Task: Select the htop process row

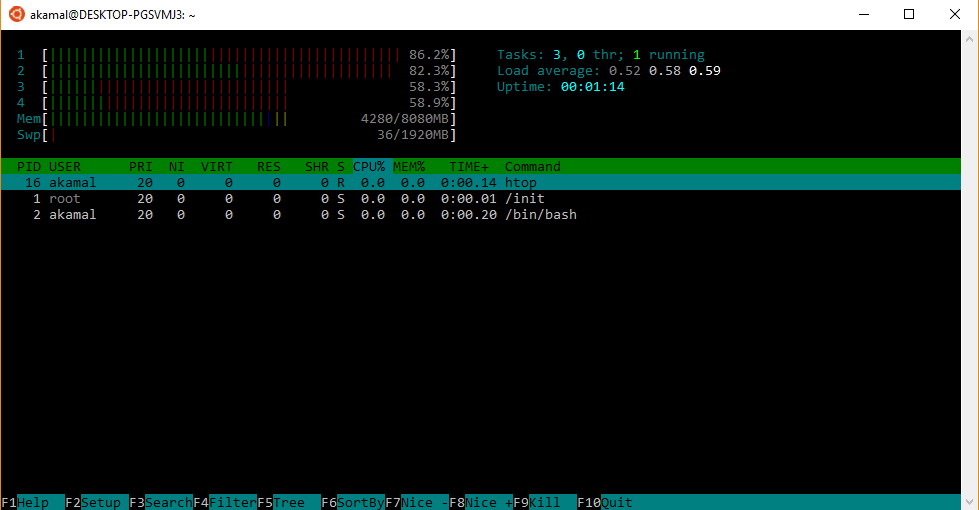Action: (481, 182)
